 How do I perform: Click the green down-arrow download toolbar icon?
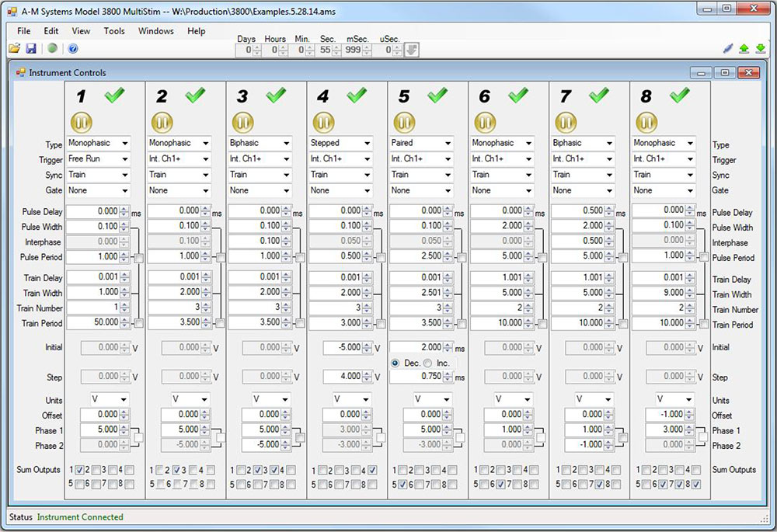pos(761,49)
